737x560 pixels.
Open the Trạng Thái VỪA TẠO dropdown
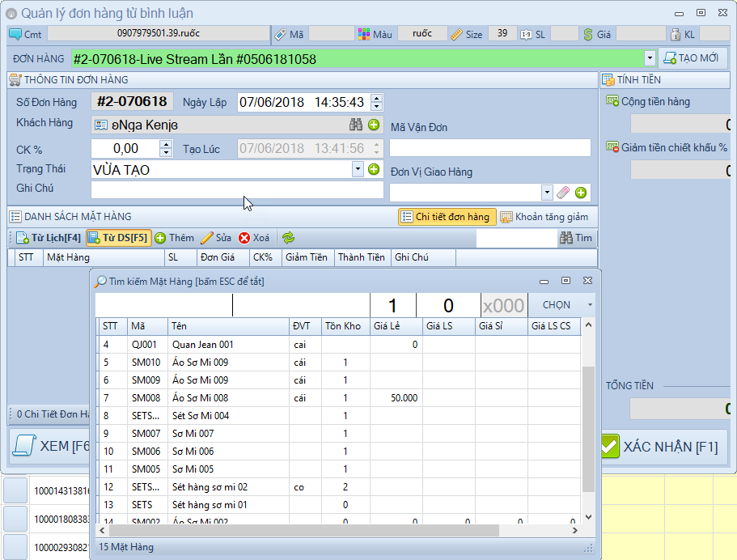pos(358,169)
